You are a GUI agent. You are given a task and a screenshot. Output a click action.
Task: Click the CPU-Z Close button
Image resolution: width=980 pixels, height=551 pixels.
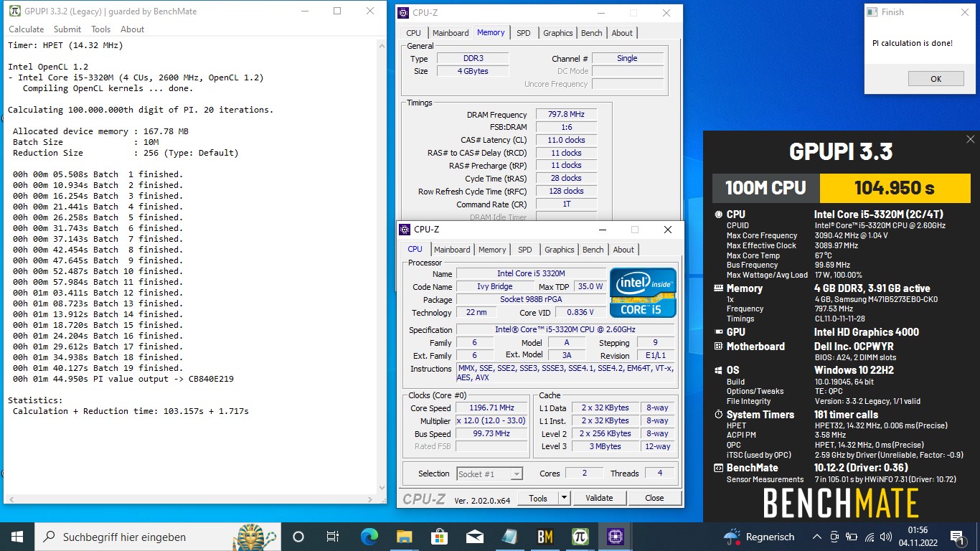pos(654,498)
